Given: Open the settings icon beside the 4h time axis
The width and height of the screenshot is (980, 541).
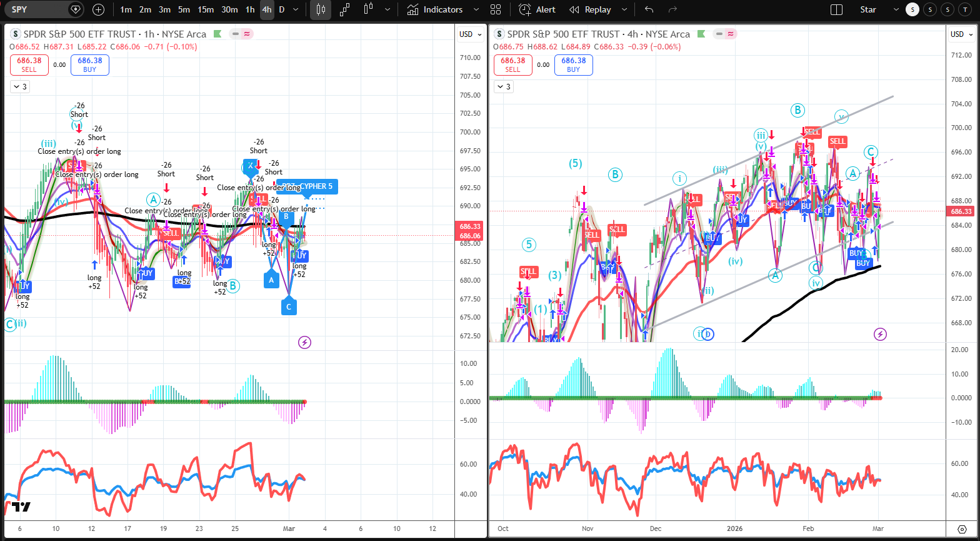Looking at the screenshot, I should coord(962,529).
